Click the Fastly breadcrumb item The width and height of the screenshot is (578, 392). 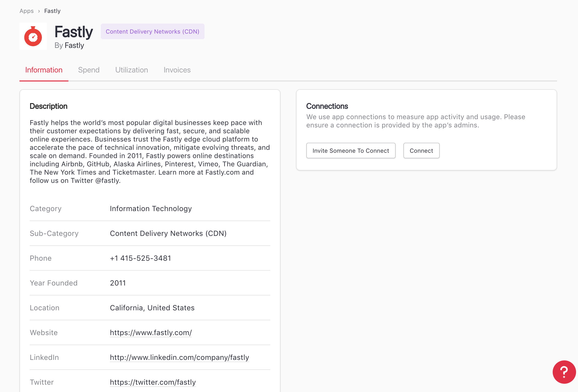52,11
